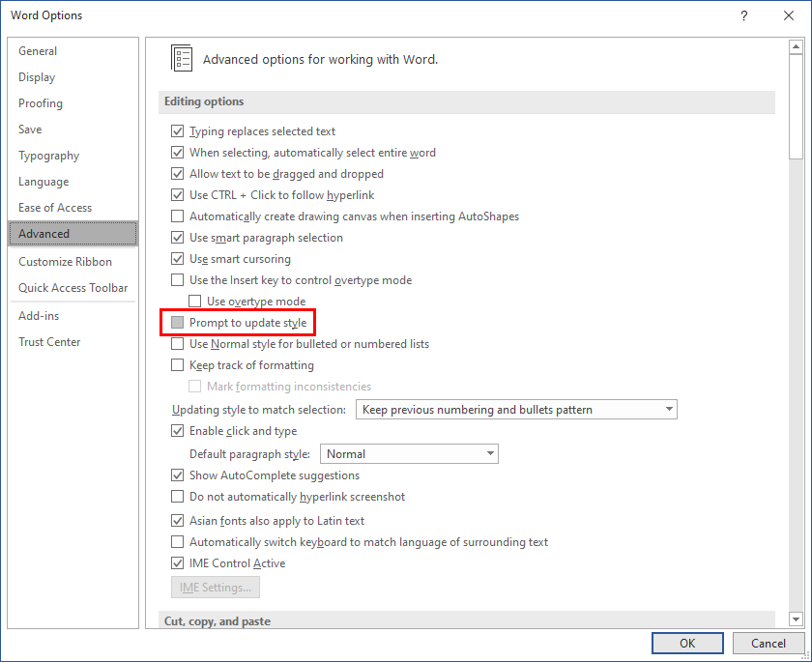Click the scrollbar down arrow

pyautogui.click(x=796, y=619)
